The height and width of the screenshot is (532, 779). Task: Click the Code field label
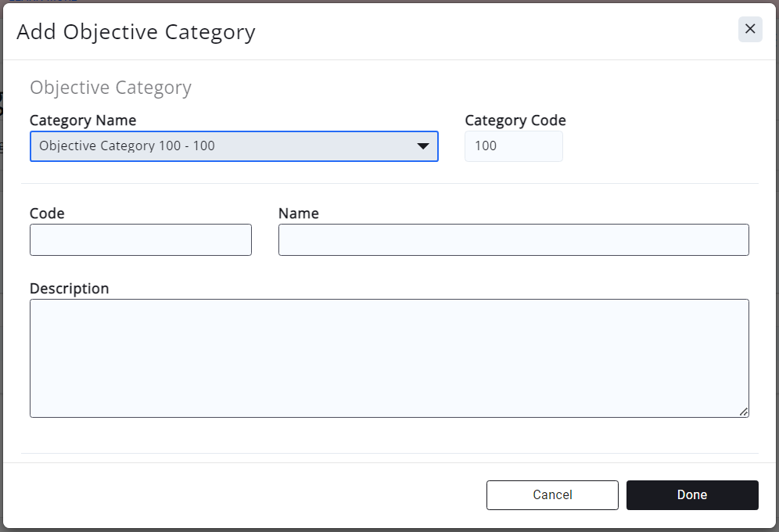tap(47, 213)
